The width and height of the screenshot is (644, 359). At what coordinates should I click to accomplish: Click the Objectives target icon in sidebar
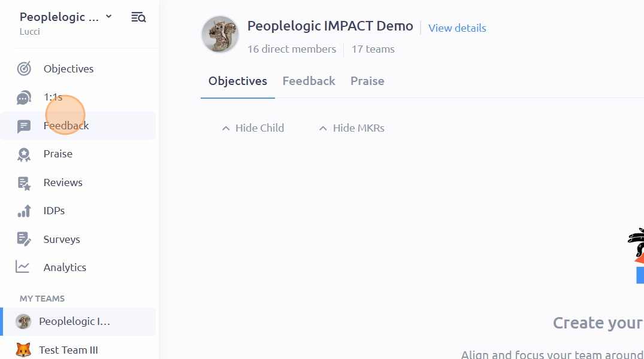coord(24,69)
